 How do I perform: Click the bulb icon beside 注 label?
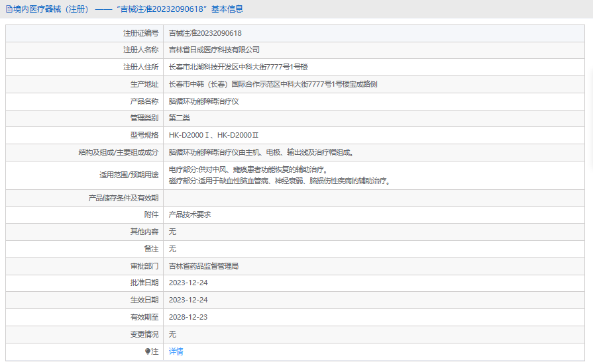tap(148, 351)
